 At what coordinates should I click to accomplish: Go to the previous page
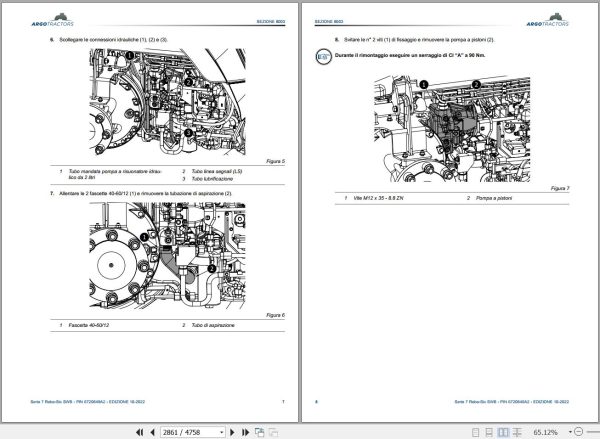pyautogui.click(x=152, y=432)
